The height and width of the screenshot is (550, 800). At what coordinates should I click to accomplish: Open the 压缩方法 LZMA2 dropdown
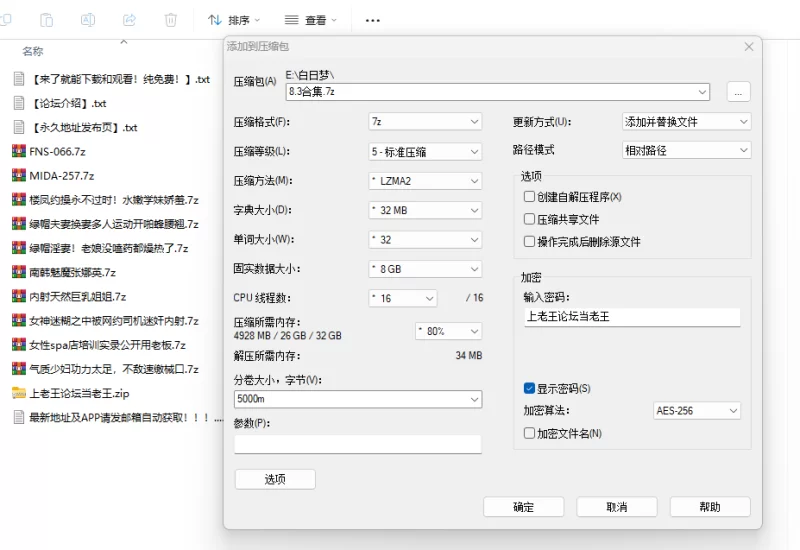[425, 181]
